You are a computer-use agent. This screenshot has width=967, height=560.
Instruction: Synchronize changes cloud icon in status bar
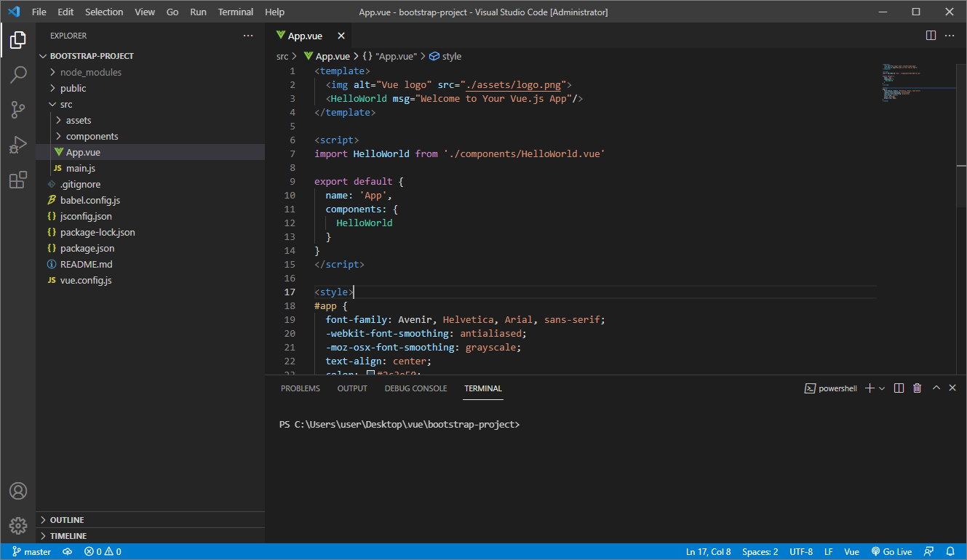tap(68, 552)
